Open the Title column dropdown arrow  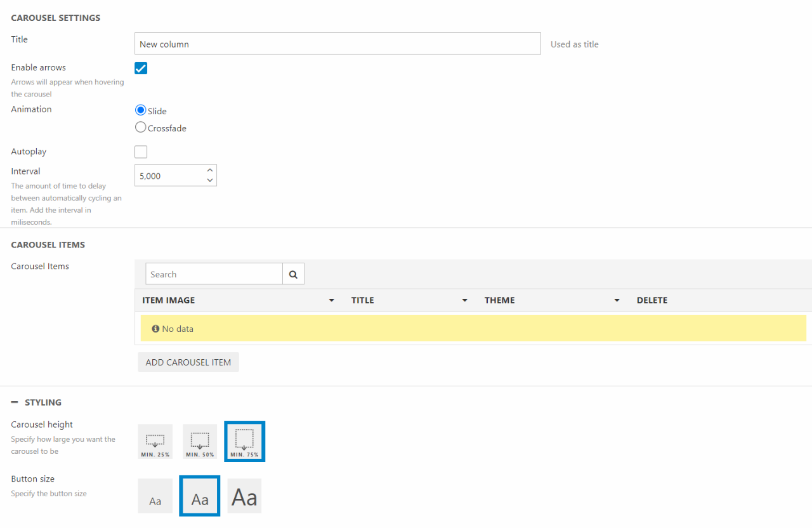coord(464,300)
